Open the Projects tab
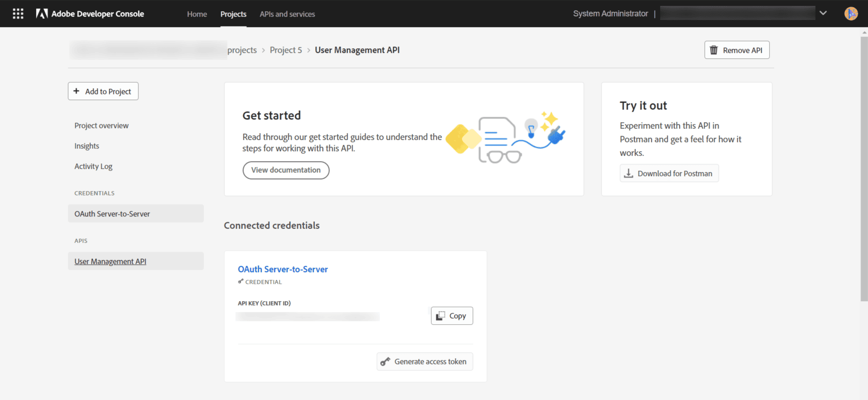Screen dimensions: 868x400 (x=233, y=14)
